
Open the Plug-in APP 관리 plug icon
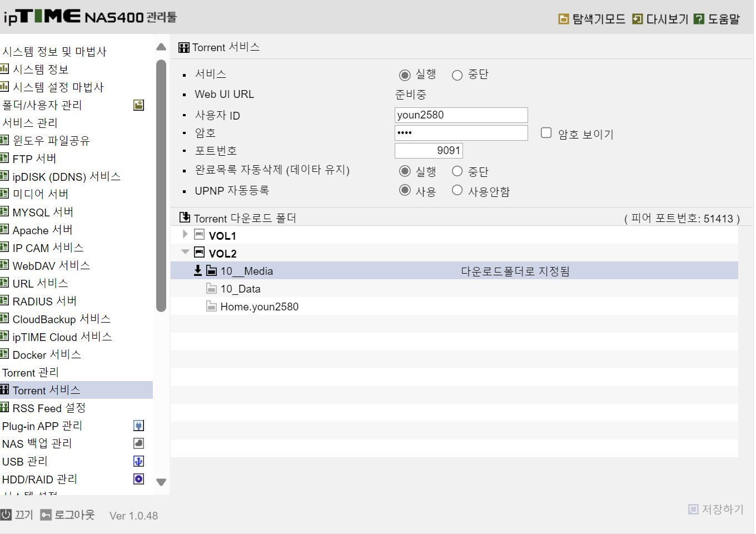139,426
